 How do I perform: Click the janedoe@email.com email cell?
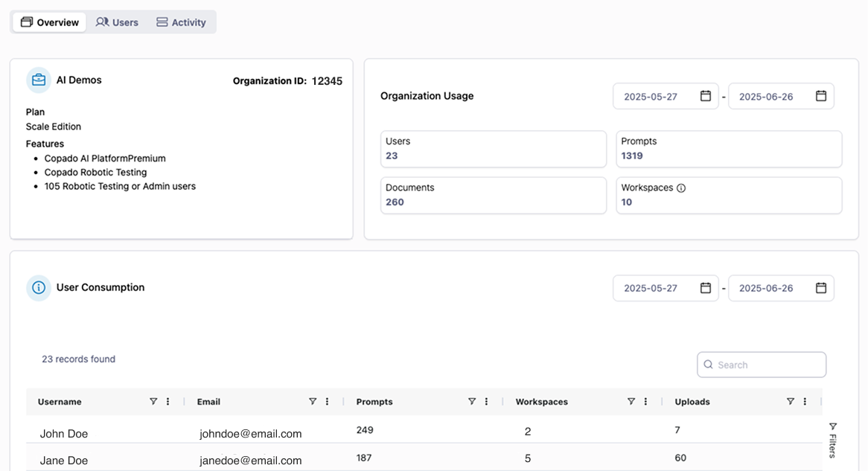point(250,461)
